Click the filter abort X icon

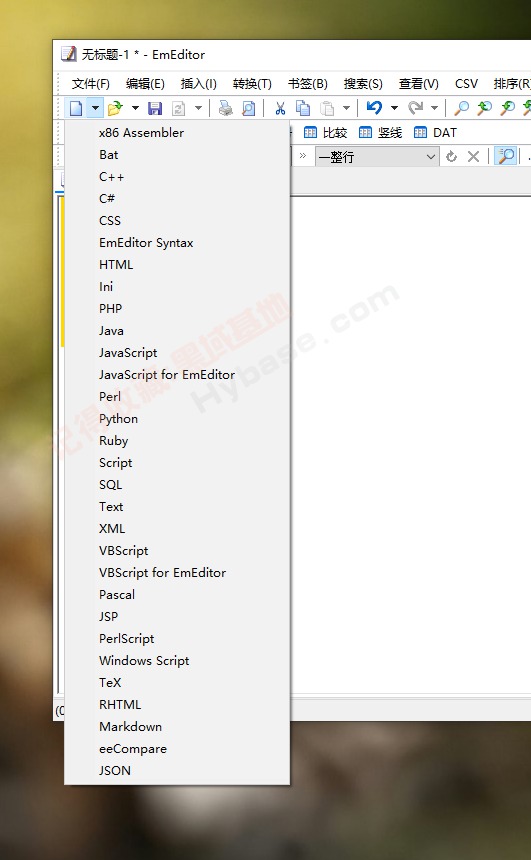[x=473, y=157]
